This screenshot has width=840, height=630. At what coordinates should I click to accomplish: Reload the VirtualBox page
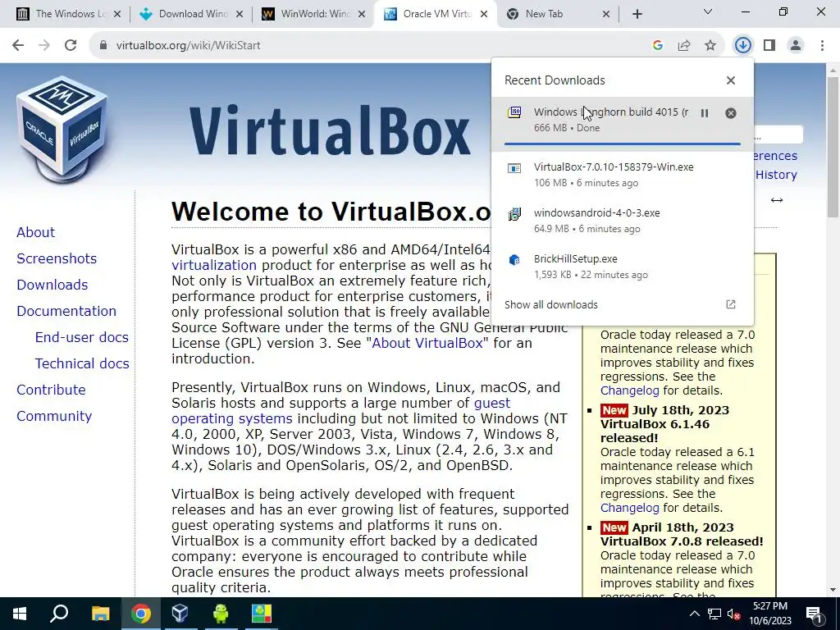[71, 45]
